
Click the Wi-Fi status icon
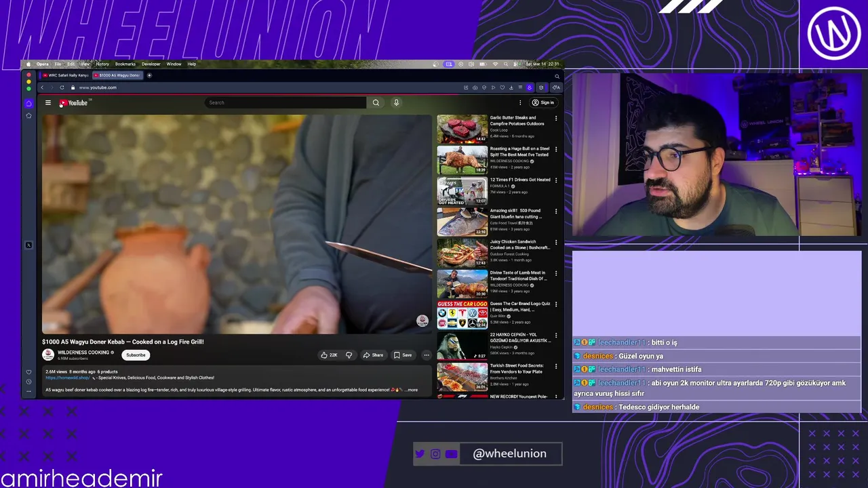[495, 64]
